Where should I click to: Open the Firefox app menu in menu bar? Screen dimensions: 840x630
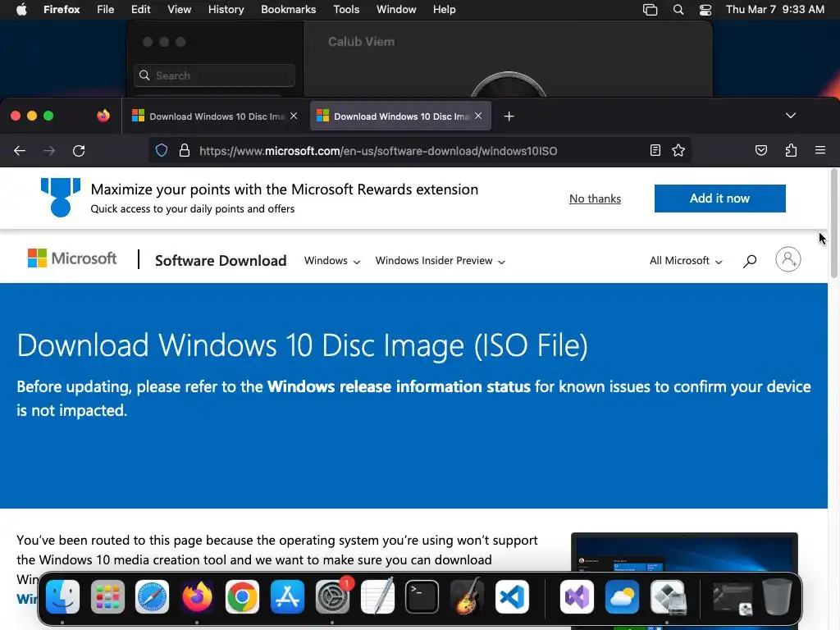click(x=62, y=10)
